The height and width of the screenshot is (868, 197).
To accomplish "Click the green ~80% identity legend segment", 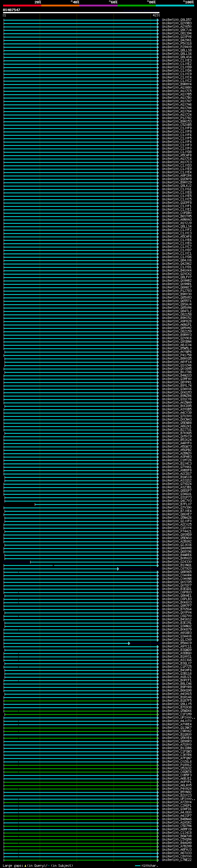I will coord(137,6).
